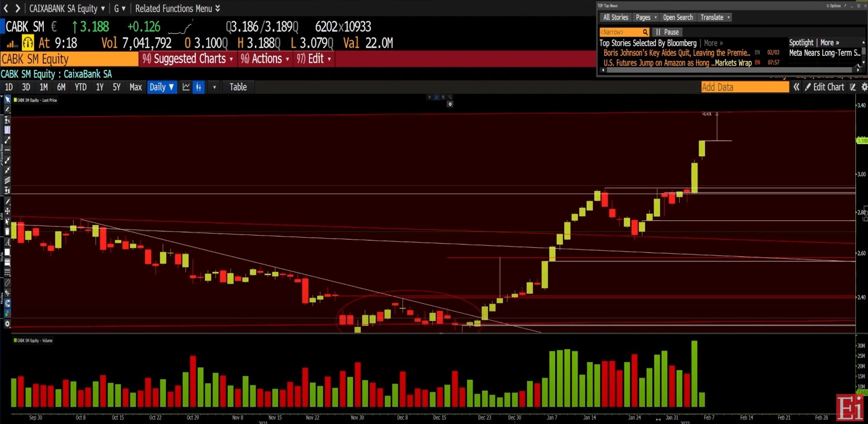Set chart range to 1D

point(9,87)
